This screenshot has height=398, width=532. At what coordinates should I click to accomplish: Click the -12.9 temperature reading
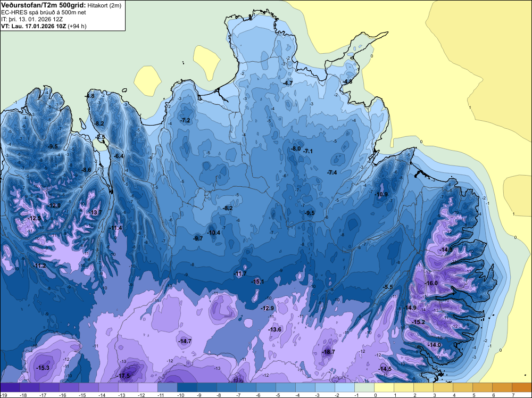[x=267, y=308]
